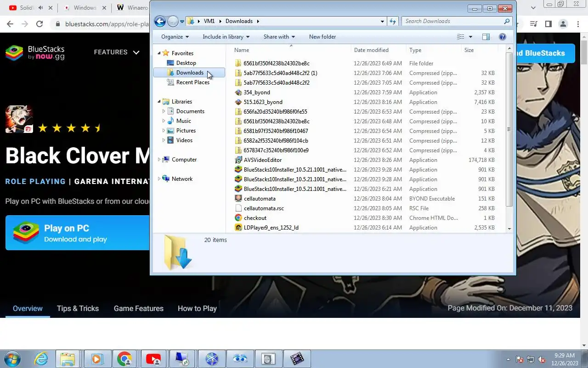Open the recent locations dropdown arrow
588x368 pixels.
[x=182, y=21]
